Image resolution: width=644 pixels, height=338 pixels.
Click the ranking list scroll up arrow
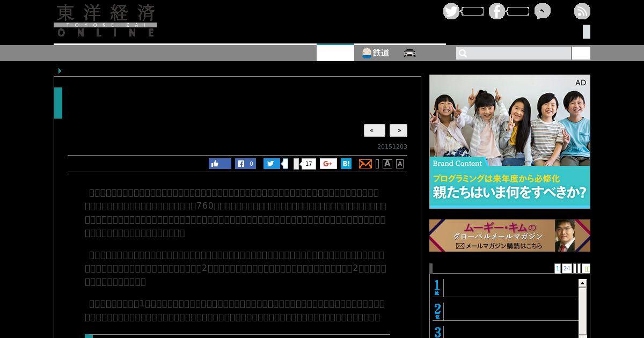[582, 283]
